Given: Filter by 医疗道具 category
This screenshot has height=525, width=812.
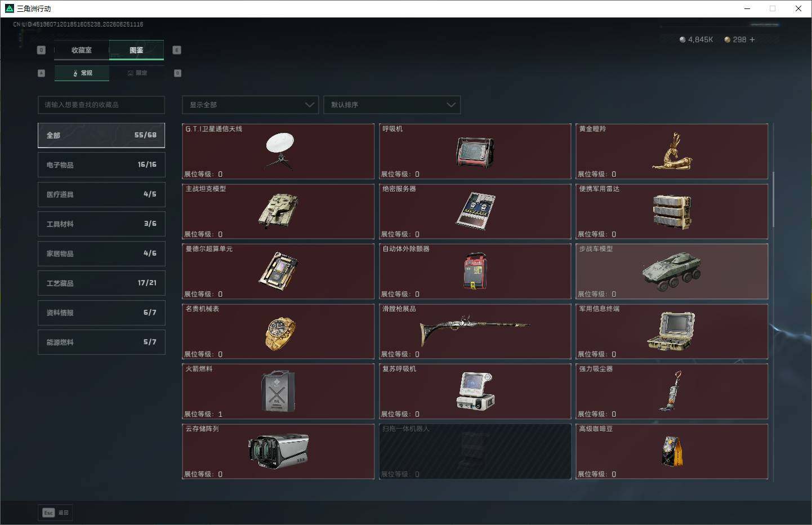Looking at the screenshot, I should pyautogui.click(x=101, y=194).
